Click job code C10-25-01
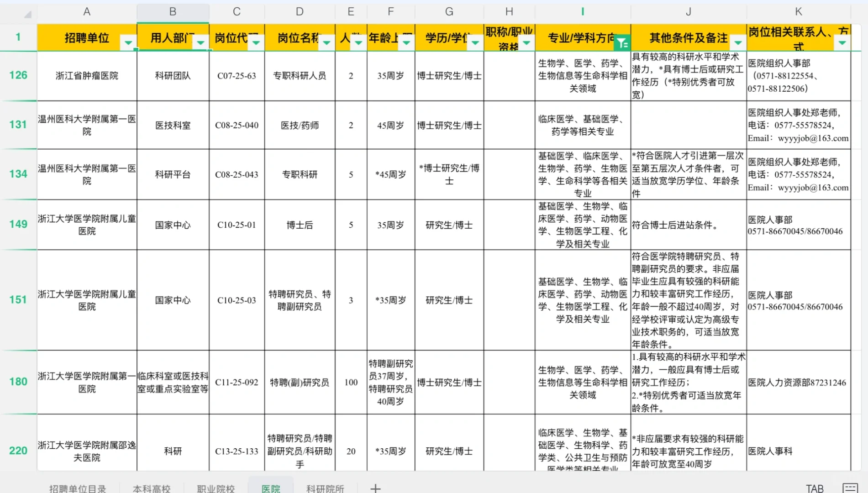Viewport: 868px width, 493px height. [x=237, y=225]
